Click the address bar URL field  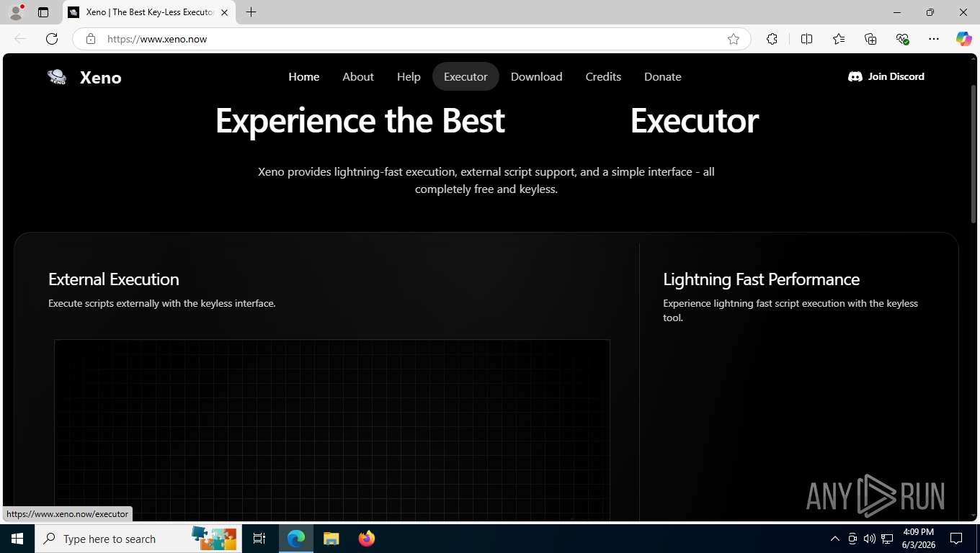click(411, 39)
